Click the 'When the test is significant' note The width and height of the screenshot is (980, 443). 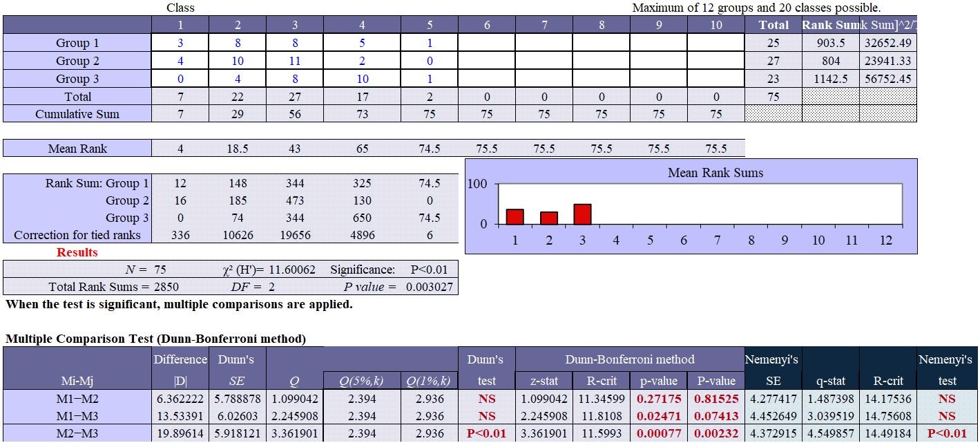coord(179,304)
